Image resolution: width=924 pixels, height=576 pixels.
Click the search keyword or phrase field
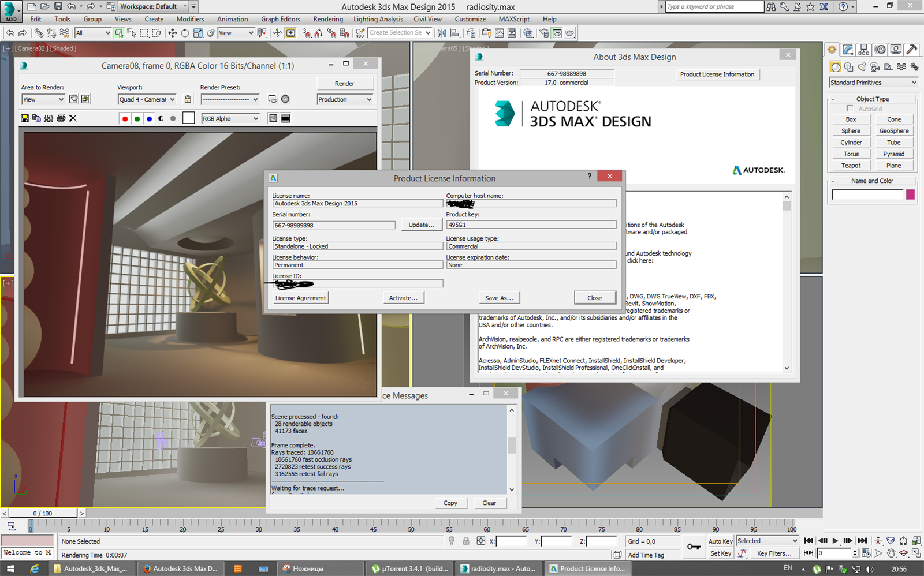(715, 6)
